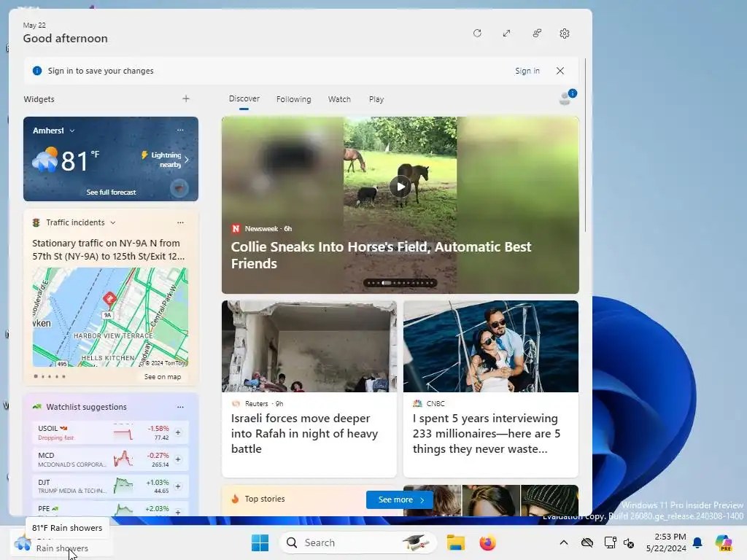Open CNBC millionaires interview article
Image resolution: width=747 pixels, height=560 pixels.
pos(491,389)
